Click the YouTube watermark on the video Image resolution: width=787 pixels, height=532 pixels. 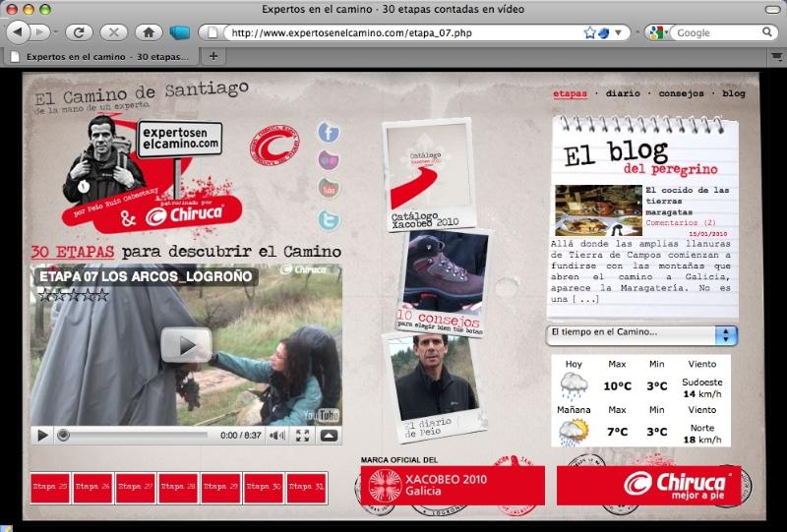pos(322,415)
